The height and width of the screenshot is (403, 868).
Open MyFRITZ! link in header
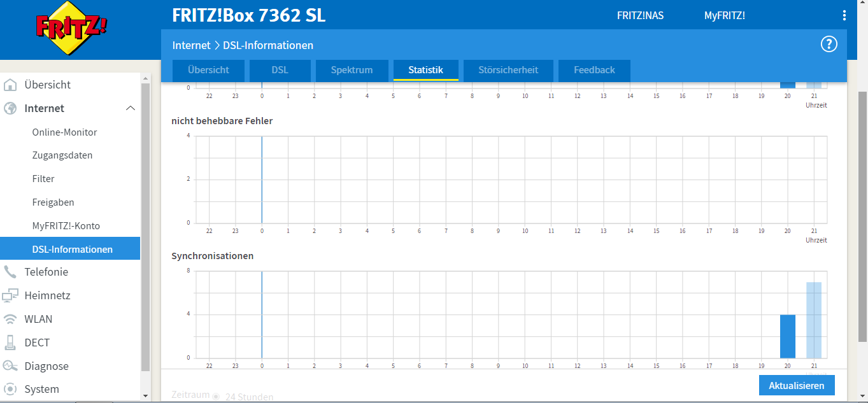(725, 16)
